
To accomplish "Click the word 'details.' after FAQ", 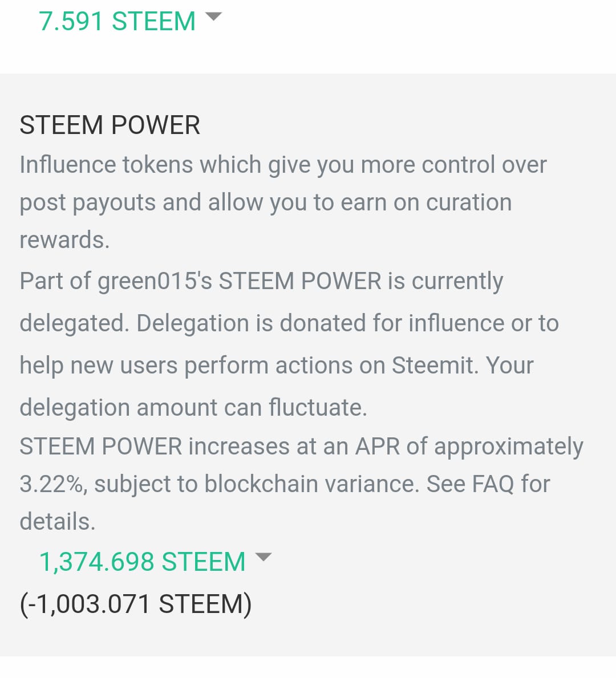I will point(57,521).
